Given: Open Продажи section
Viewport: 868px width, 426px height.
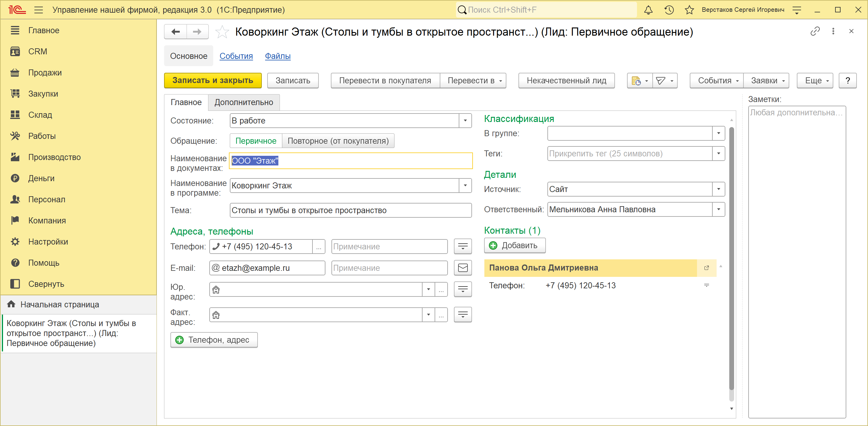Looking at the screenshot, I should (x=78, y=73).
